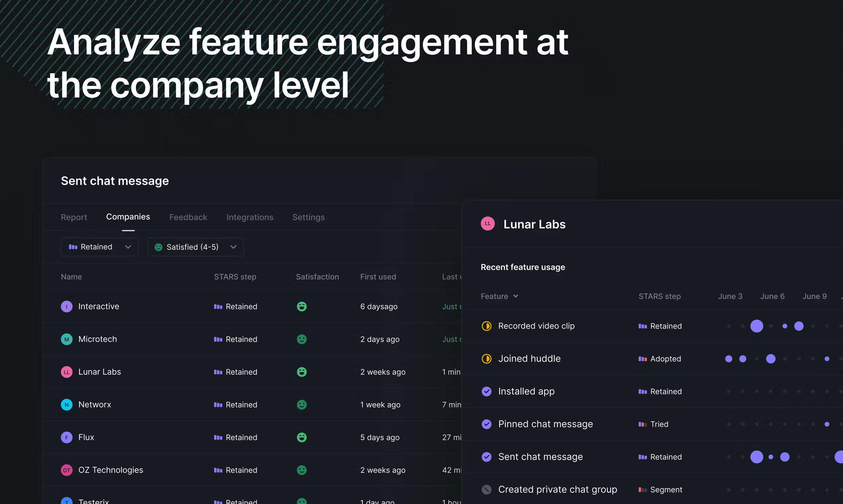This screenshot has width=843, height=504.
Task: Click the Created private chat group status icon
Action: pos(487,489)
